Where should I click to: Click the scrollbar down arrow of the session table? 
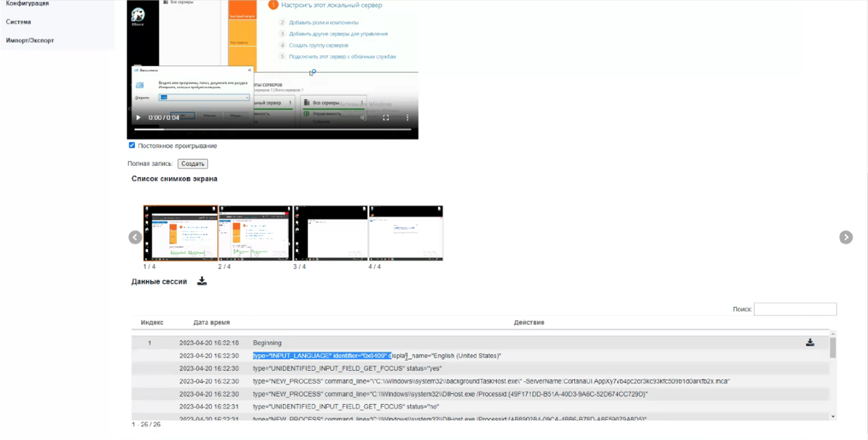tap(833, 416)
